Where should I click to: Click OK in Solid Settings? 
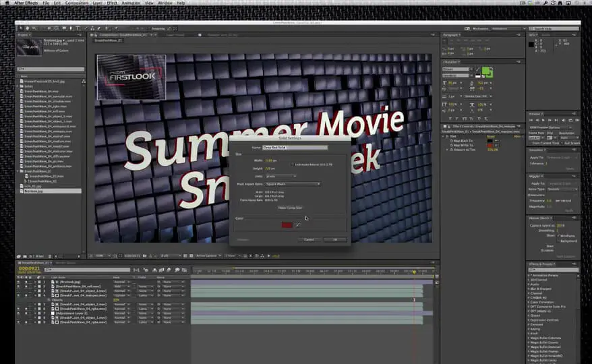[x=335, y=240]
